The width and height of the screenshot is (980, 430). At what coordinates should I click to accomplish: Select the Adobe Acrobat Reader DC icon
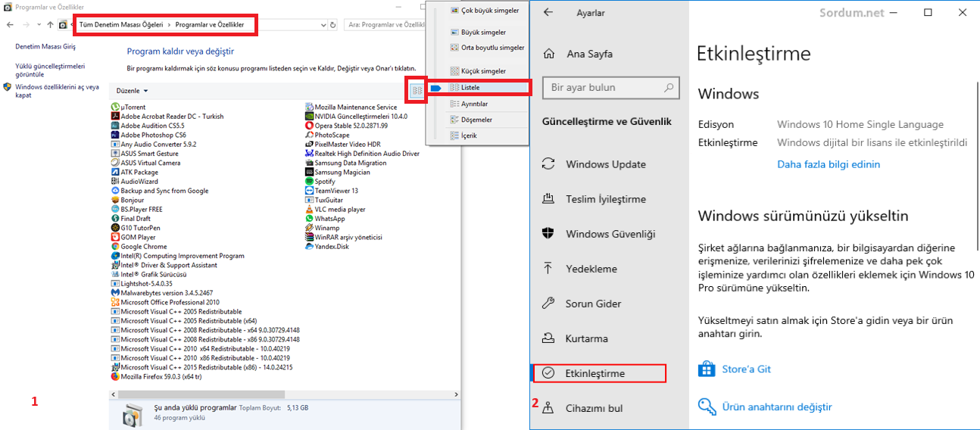(x=115, y=117)
